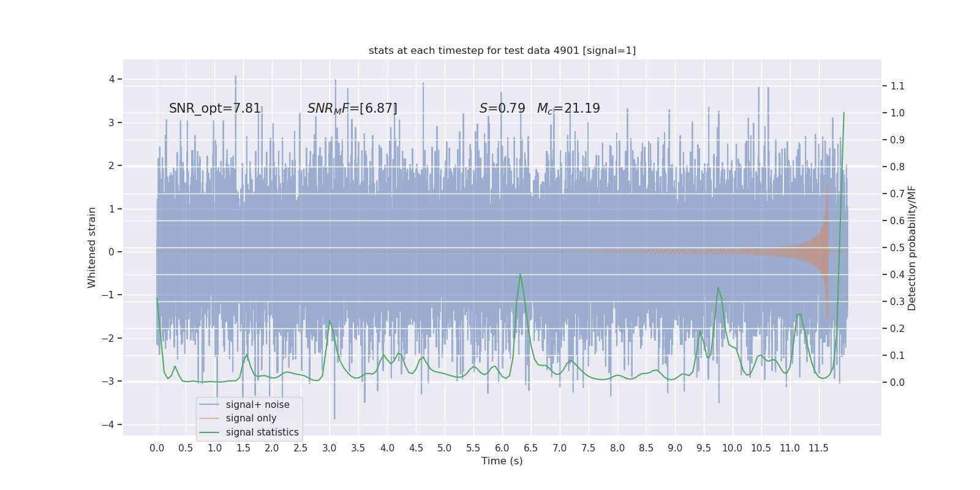Click the Mc=21.19 annotation text
This screenshot has height=490, width=980.
point(568,108)
